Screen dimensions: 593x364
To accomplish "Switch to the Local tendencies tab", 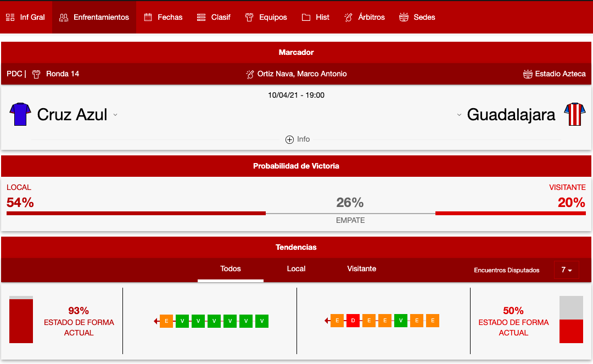I will pos(296,269).
